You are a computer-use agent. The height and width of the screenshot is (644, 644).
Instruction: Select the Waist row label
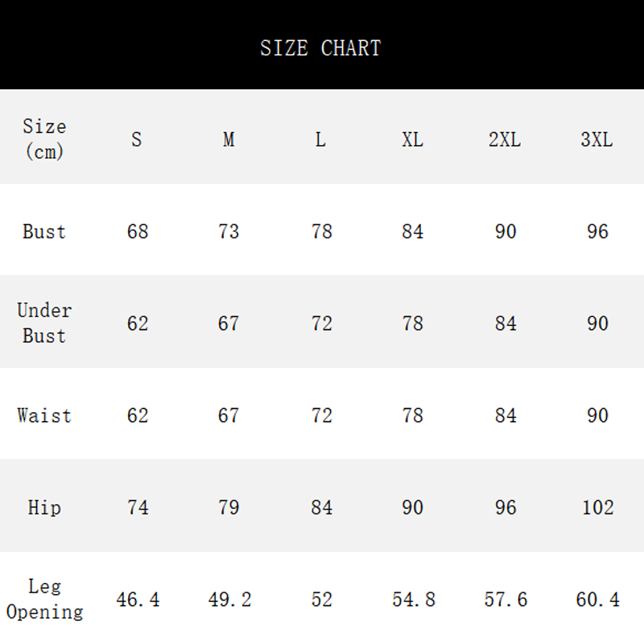pyautogui.click(x=44, y=415)
